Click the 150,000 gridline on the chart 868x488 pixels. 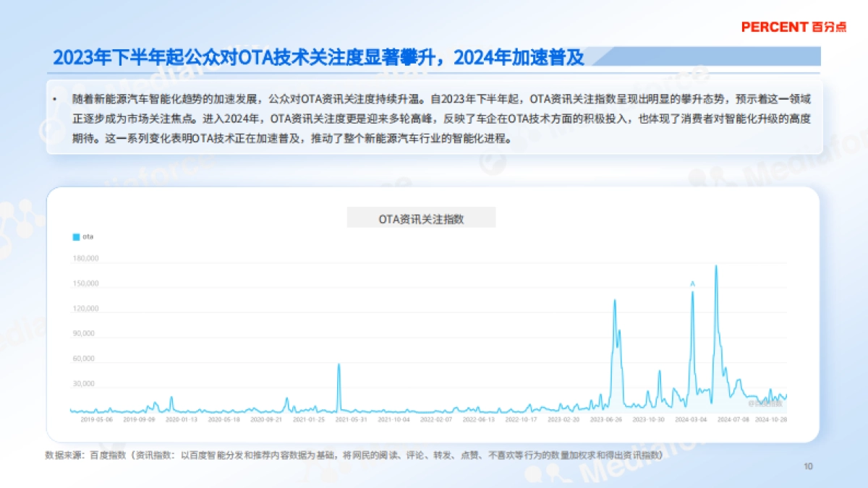coord(434,283)
